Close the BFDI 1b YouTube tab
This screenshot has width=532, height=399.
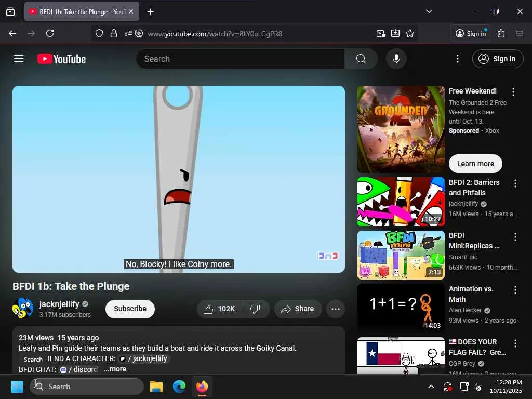[x=131, y=11]
